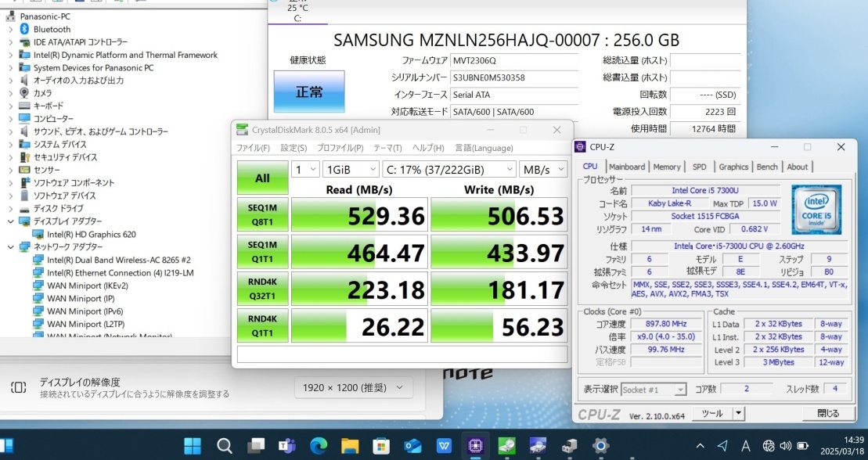
Task: Click the Intel Dual Band Wireless-AC 8265 icon
Action: click(x=38, y=260)
